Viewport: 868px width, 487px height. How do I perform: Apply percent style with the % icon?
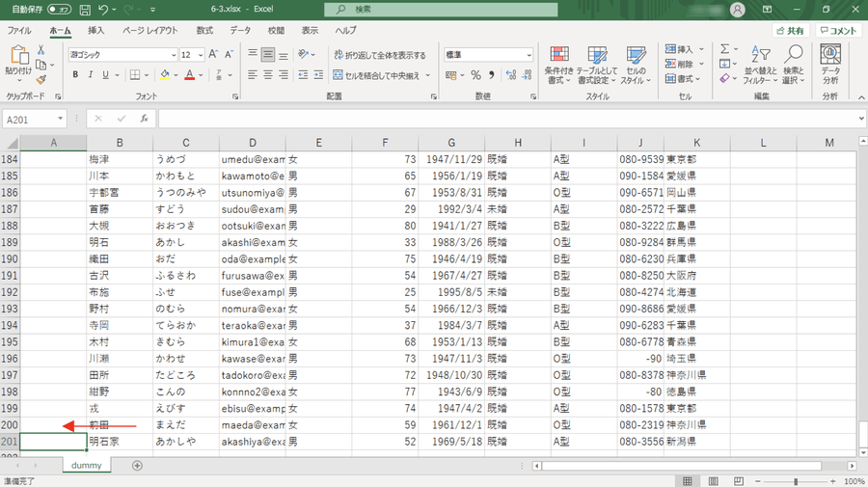coord(475,75)
